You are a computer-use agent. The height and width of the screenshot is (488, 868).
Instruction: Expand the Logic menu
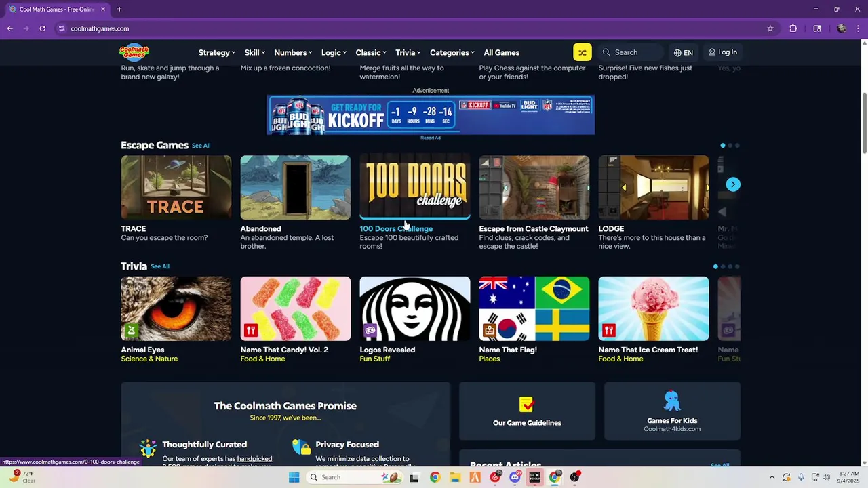pyautogui.click(x=334, y=53)
